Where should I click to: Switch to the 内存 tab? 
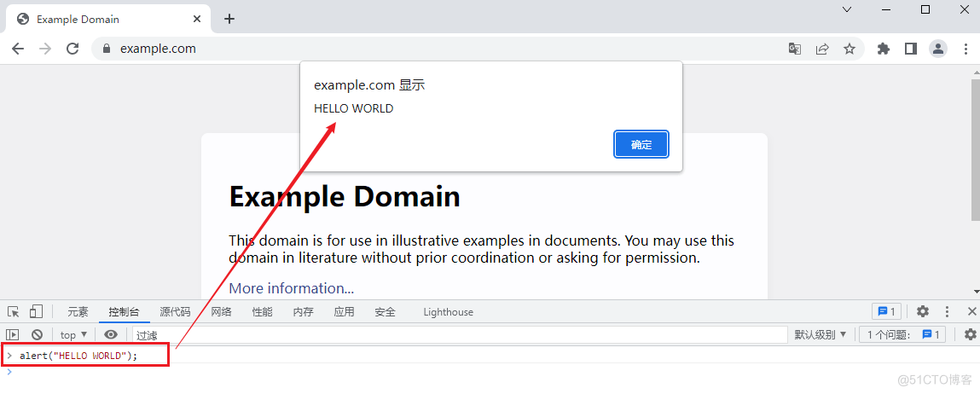click(303, 312)
